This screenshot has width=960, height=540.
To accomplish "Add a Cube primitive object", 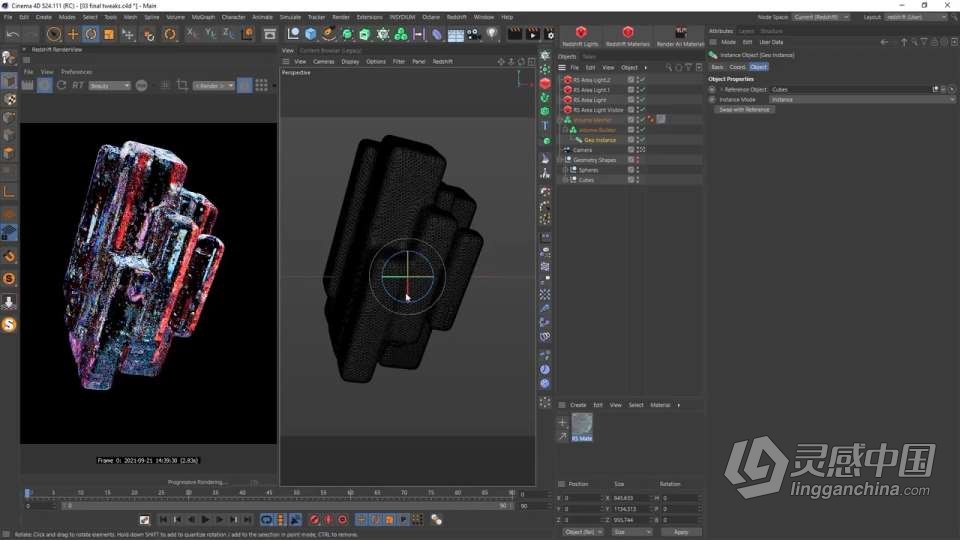I will (311, 34).
